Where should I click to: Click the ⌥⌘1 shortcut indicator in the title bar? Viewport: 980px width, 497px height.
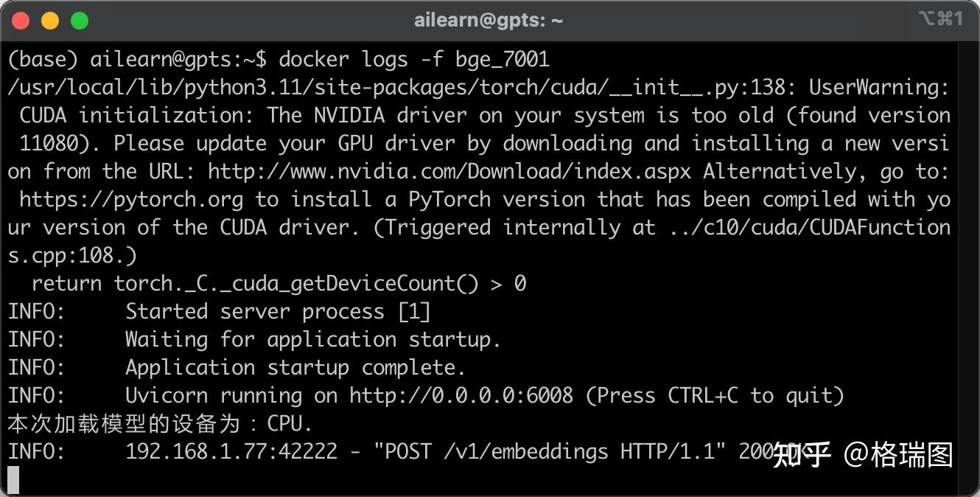point(941,19)
